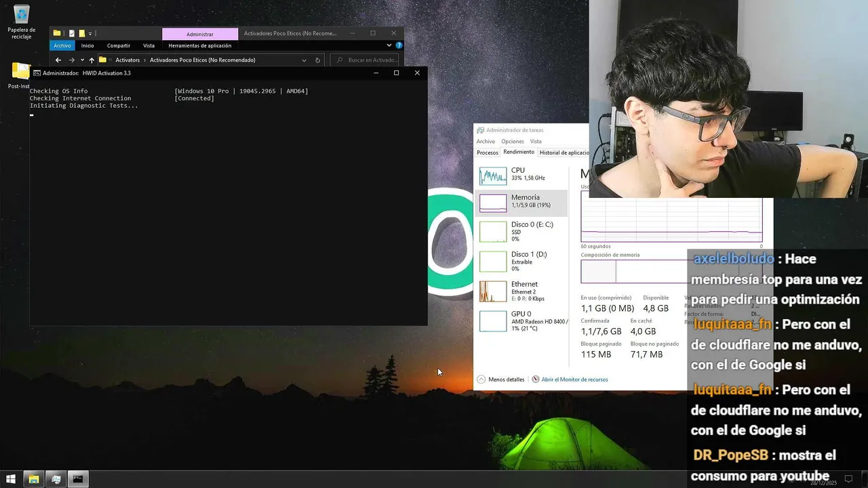Click the cmd icon in HWID Activation title bar
Screen dimensions: 868x488
[37, 73]
